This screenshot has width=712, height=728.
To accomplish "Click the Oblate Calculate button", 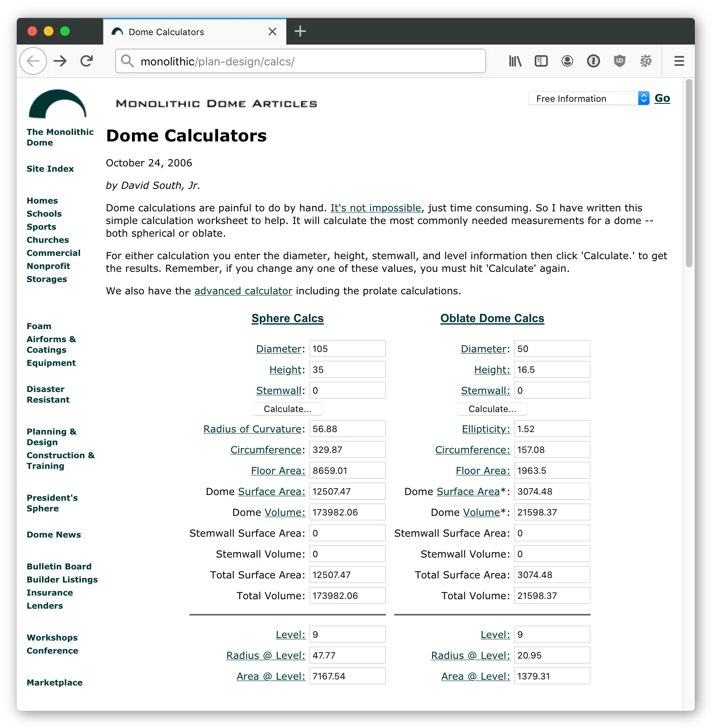I will pos(492,409).
